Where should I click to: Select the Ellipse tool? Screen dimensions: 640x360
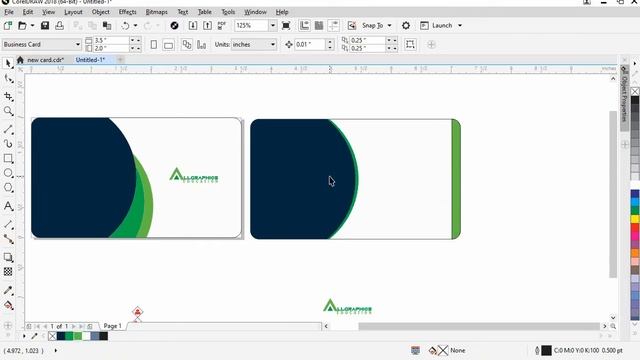[x=8, y=173]
